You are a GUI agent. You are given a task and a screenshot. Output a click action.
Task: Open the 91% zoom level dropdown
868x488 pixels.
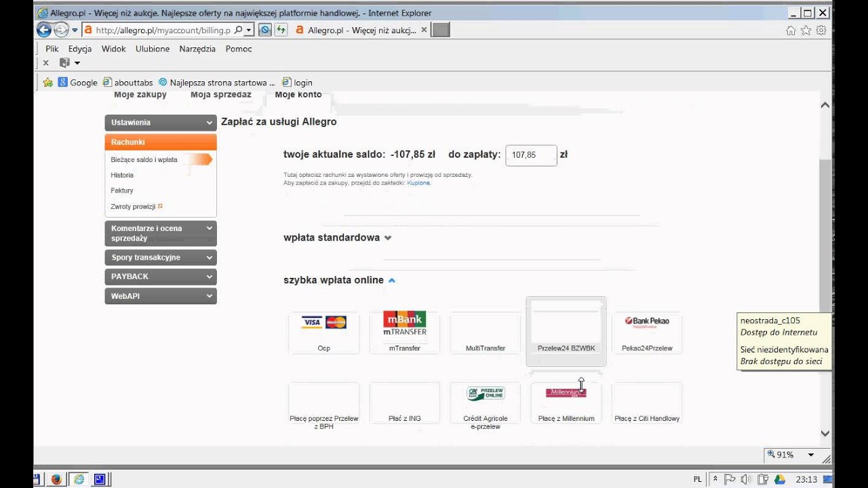811,455
